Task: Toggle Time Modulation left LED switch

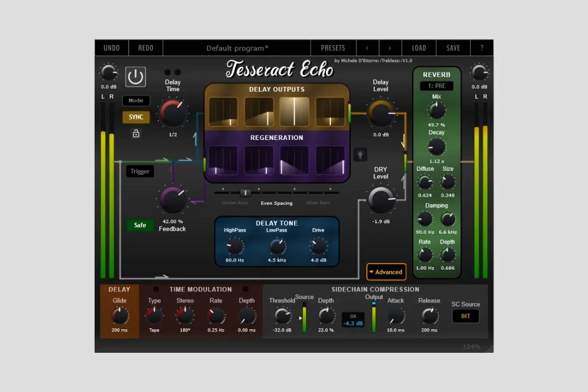Action: coord(156,289)
